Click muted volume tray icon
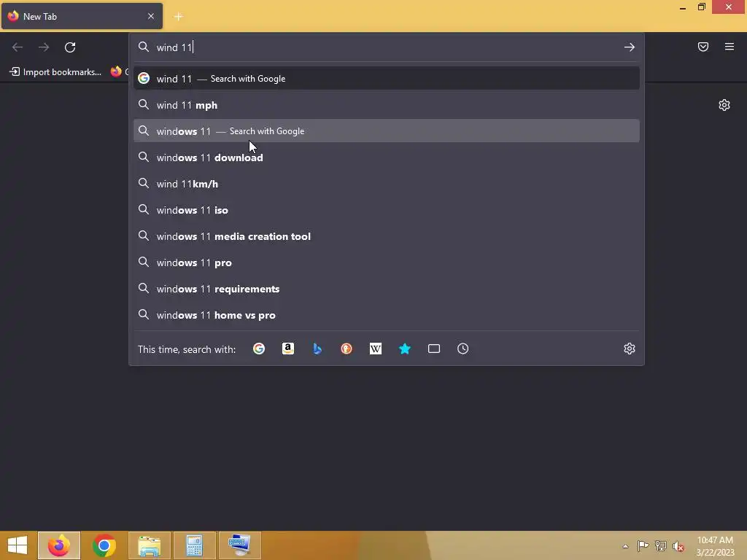Viewport: 747px width, 560px height. tap(678, 546)
